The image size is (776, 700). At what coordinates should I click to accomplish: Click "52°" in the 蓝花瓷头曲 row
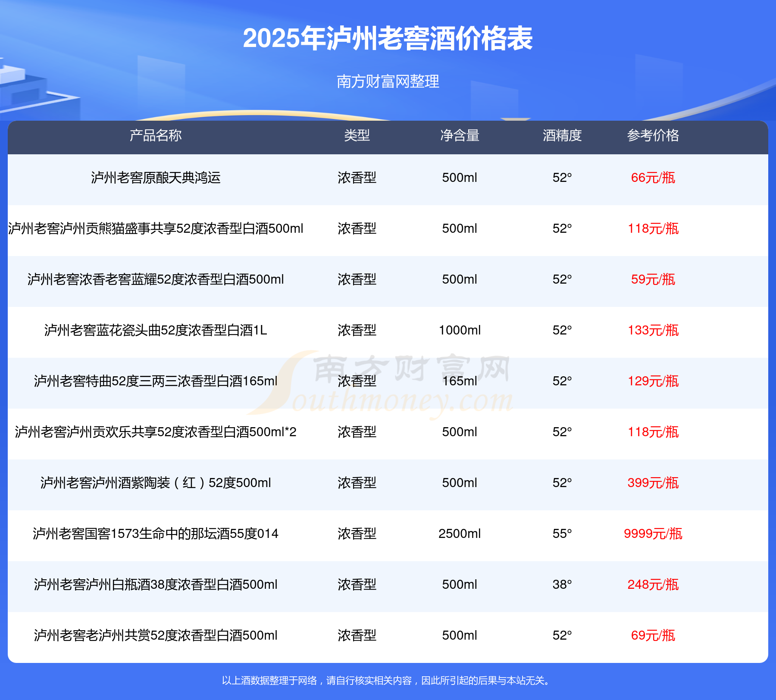click(x=562, y=330)
